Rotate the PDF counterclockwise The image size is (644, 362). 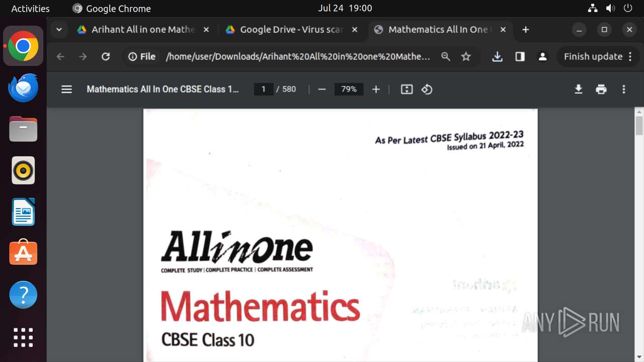click(427, 89)
